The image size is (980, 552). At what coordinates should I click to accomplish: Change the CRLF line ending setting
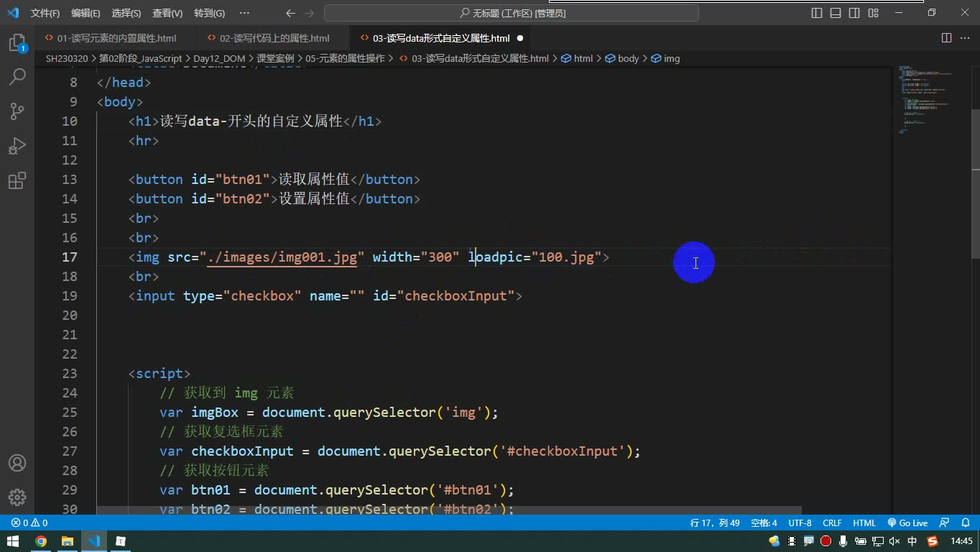coord(832,523)
